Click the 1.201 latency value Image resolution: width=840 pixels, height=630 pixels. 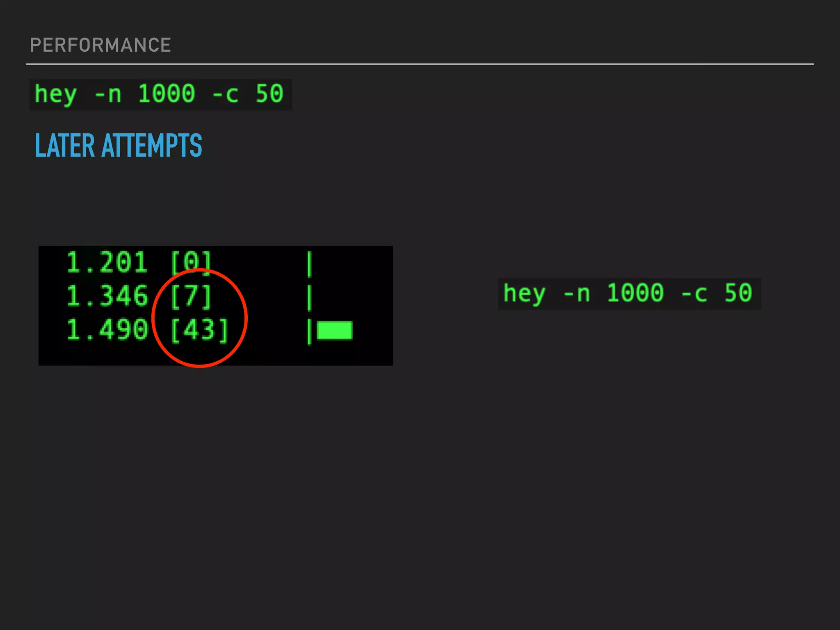tap(107, 262)
